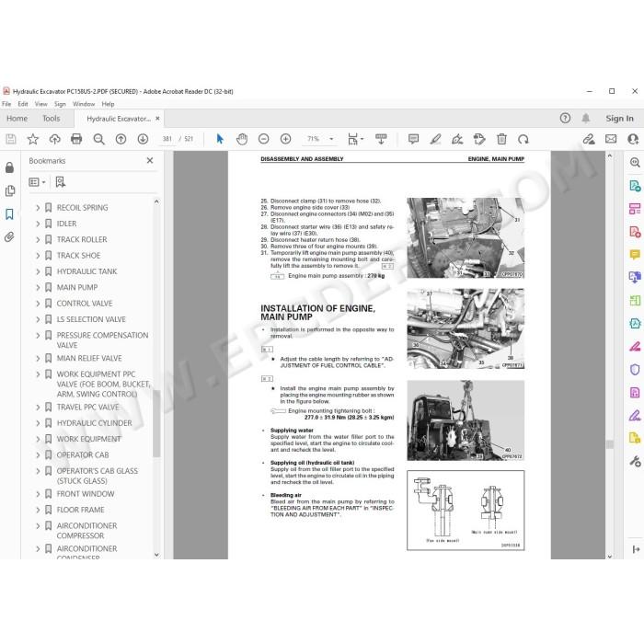
Task: Jump to the HYDRAULIC CYLINDER bookmark
Action: tap(95, 423)
